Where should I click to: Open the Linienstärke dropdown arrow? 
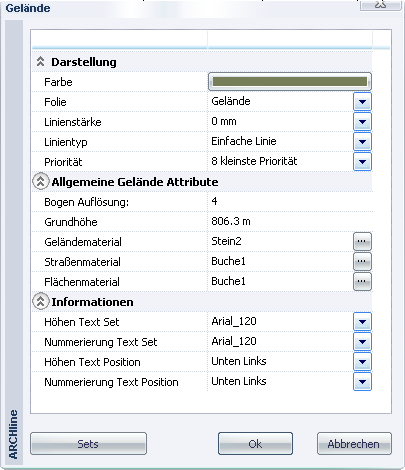(x=362, y=122)
